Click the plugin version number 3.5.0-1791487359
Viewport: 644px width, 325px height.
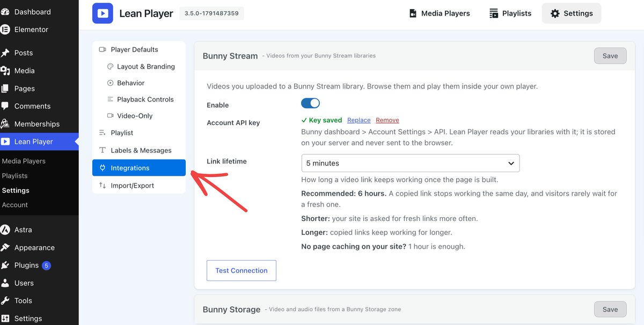211,13
